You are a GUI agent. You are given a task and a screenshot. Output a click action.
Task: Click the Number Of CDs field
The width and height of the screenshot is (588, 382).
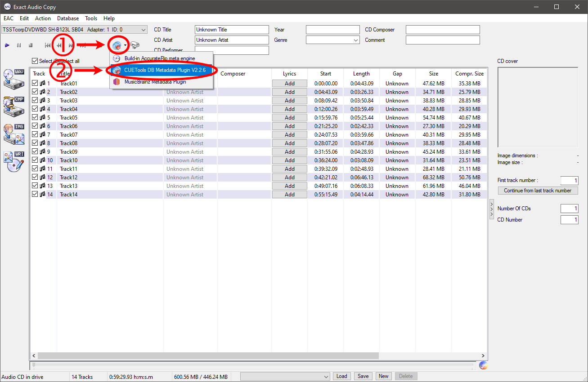pyautogui.click(x=569, y=209)
